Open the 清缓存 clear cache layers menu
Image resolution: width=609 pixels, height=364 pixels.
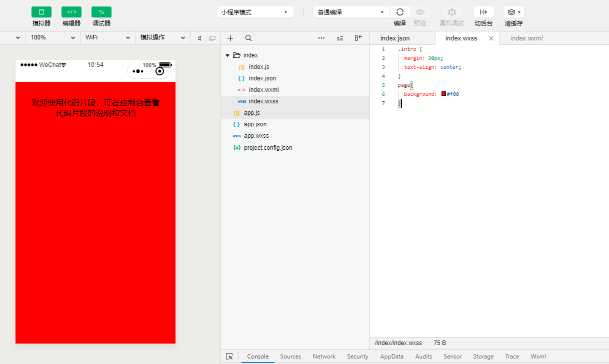(x=514, y=12)
